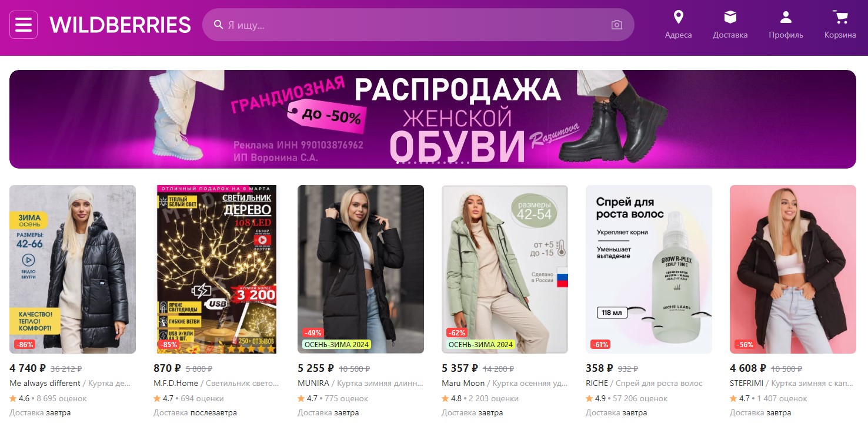Click the WILDBERRIES logo
Image resolution: width=868 pixels, height=430 pixels.
click(x=120, y=25)
